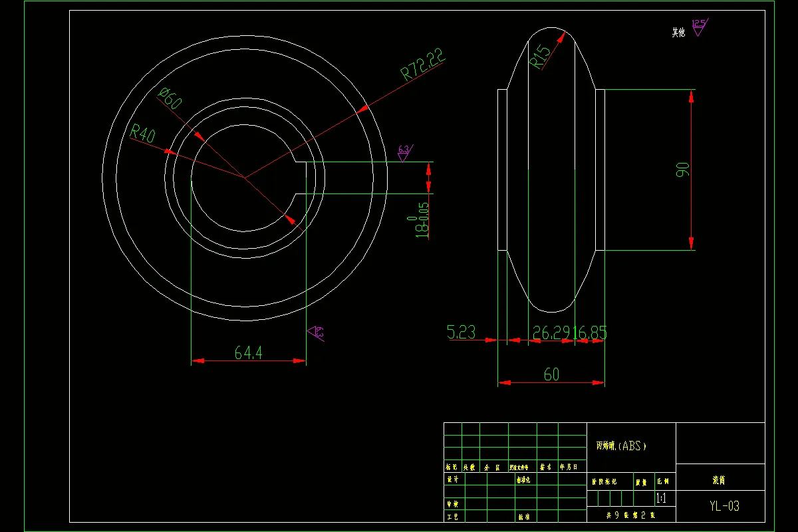The width and height of the screenshot is (798, 532).
Task: Click the 其他 label at top right
Action: coord(678,32)
